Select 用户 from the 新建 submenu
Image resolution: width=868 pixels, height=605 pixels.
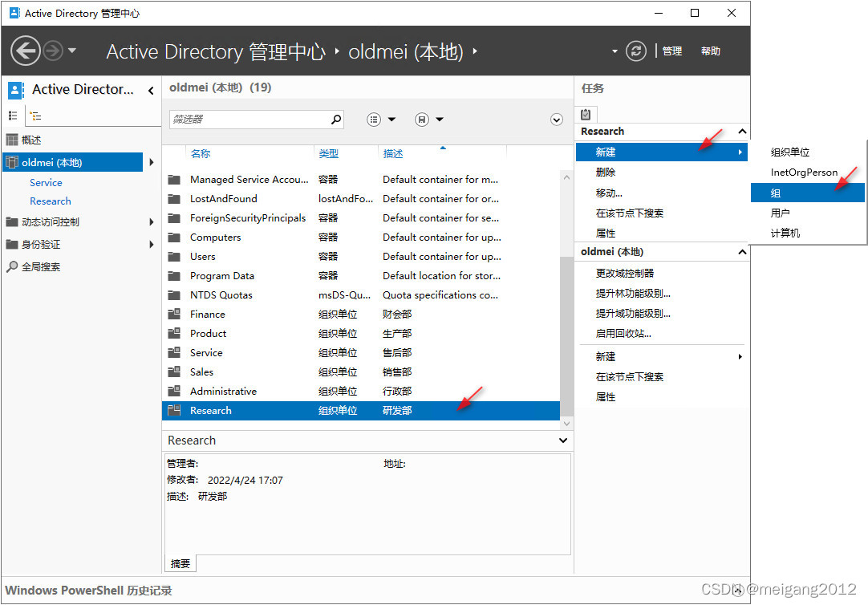coord(780,213)
